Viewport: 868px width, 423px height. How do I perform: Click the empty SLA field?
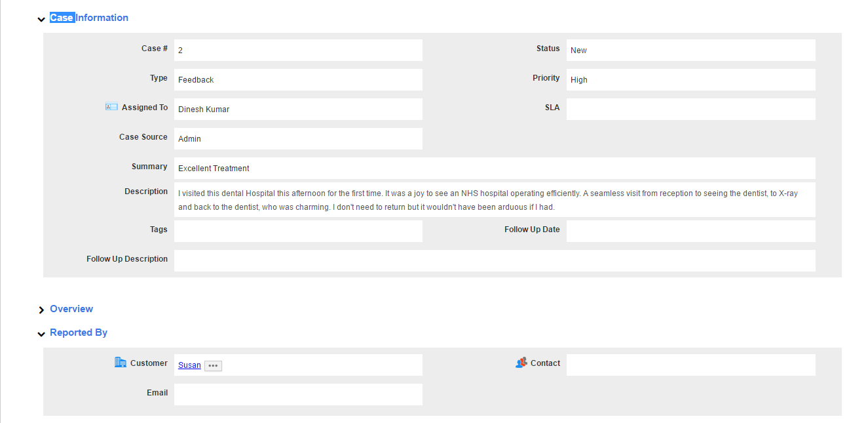point(690,110)
